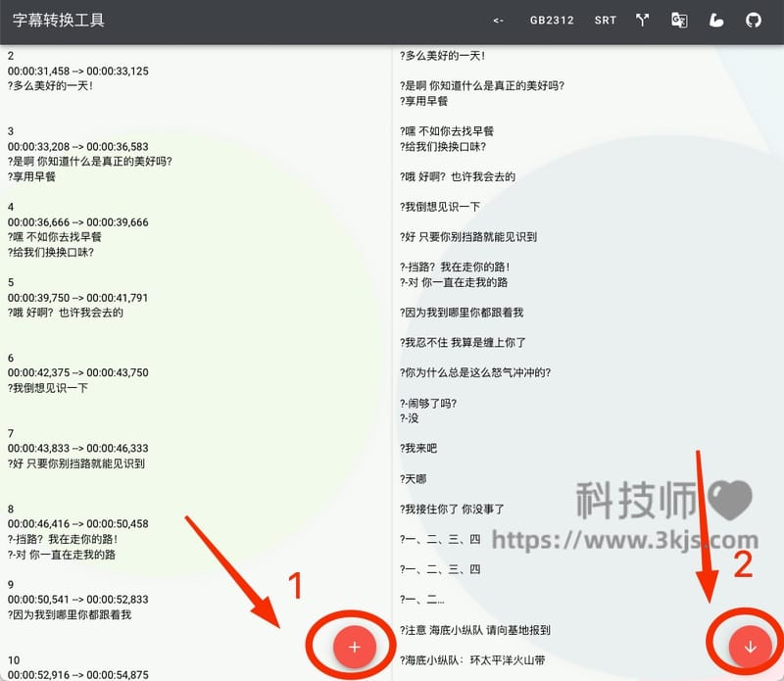The height and width of the screenshot is (681, 784).
Task: Click '?-对 你一直在走我的路' in right panel
Action: coord(454,282)
